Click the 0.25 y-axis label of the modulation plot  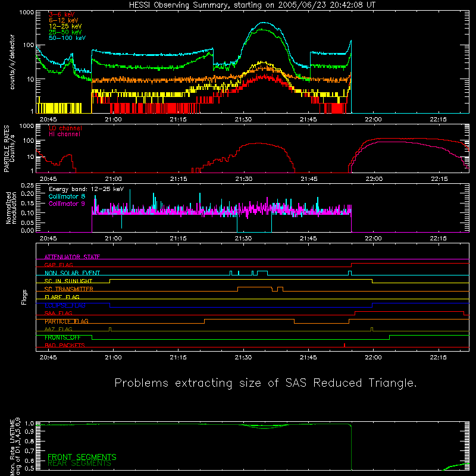coord(27,185)
